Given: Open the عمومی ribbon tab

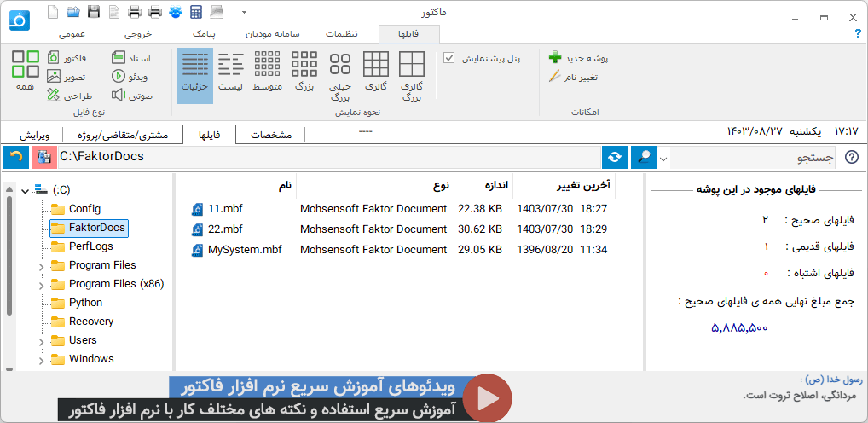Looking at the screenshot, I should [x=72, y=34].
